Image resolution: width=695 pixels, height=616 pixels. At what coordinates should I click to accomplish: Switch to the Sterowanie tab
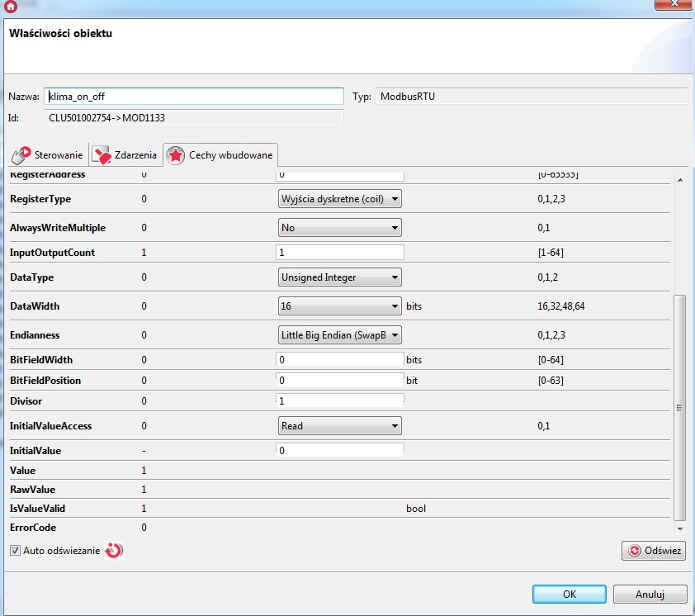pos(58,155)
